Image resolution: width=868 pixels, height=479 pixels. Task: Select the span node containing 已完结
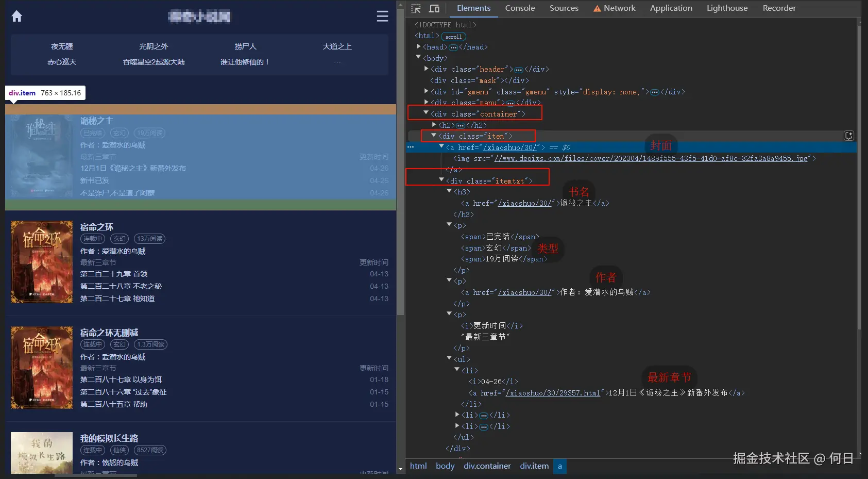click(x=500, y=237)
